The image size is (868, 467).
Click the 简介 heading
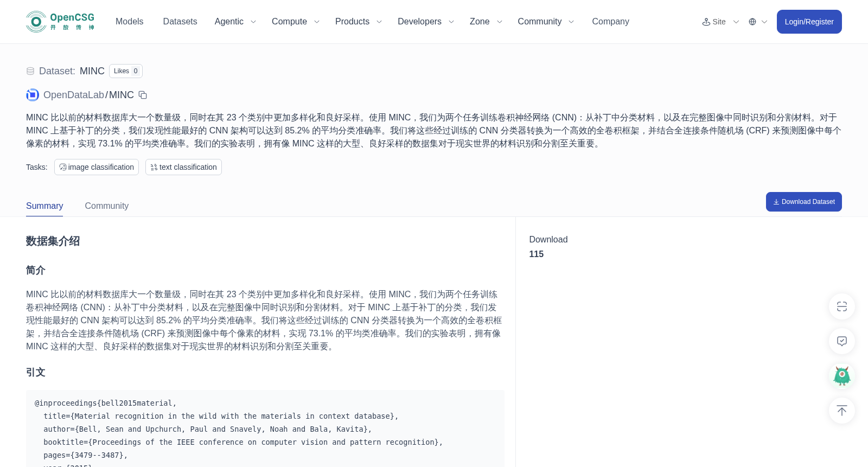36,270
